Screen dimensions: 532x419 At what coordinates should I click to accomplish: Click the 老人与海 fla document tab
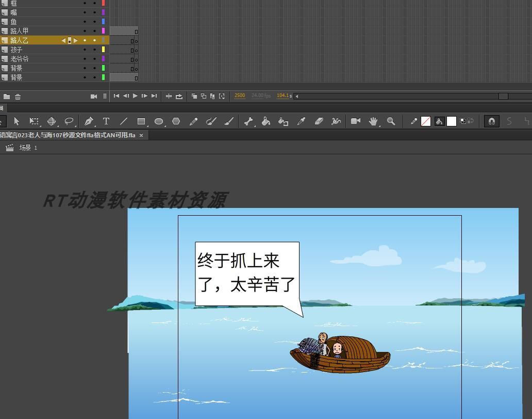67,135
